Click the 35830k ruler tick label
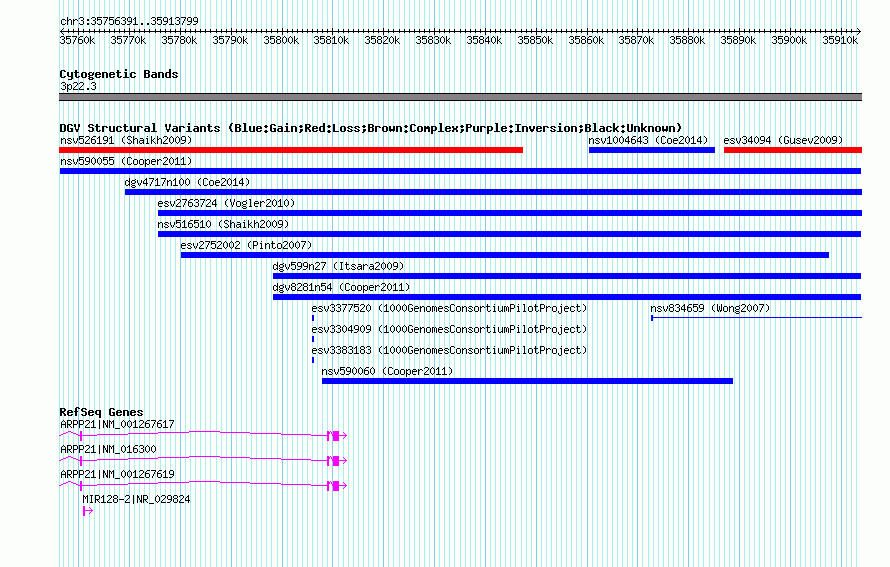The image size is (890, 567). coord(433,40)
